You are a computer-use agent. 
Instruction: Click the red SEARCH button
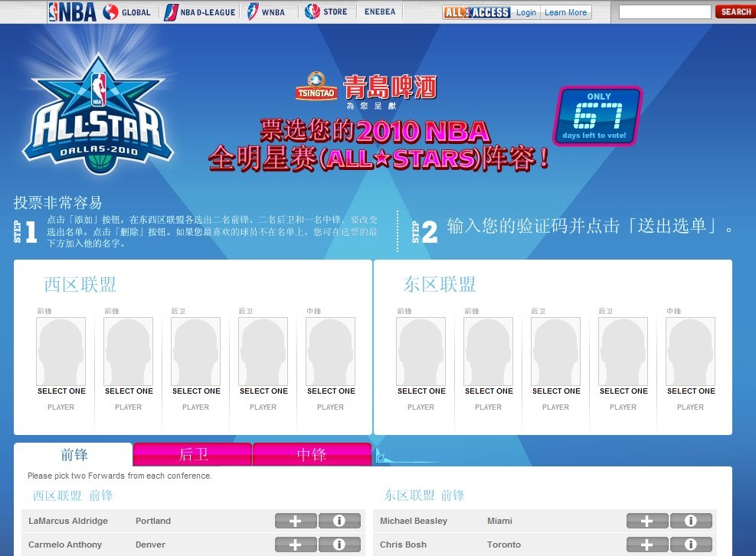click(735, 11)
